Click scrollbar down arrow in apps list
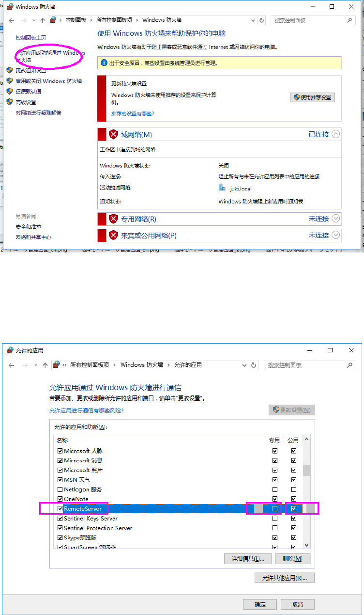Screen dimensions: 364x615 [307, 545]
